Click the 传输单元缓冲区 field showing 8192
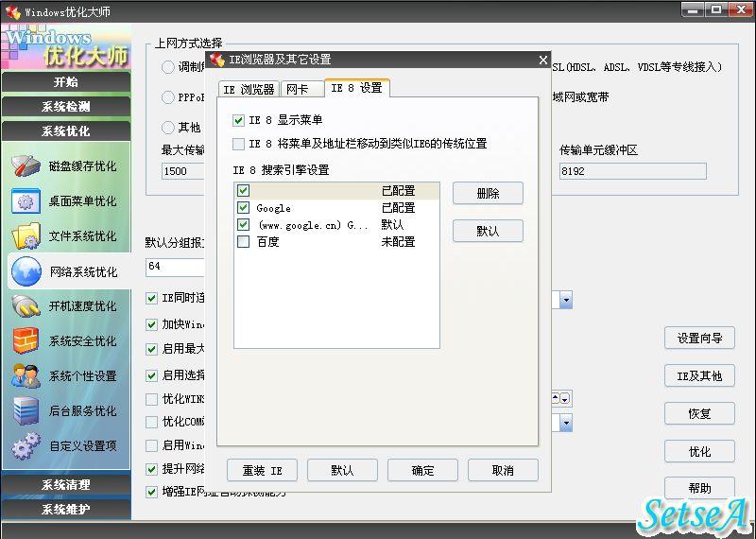This screenshot has height=539, width=756. (632, 171)
